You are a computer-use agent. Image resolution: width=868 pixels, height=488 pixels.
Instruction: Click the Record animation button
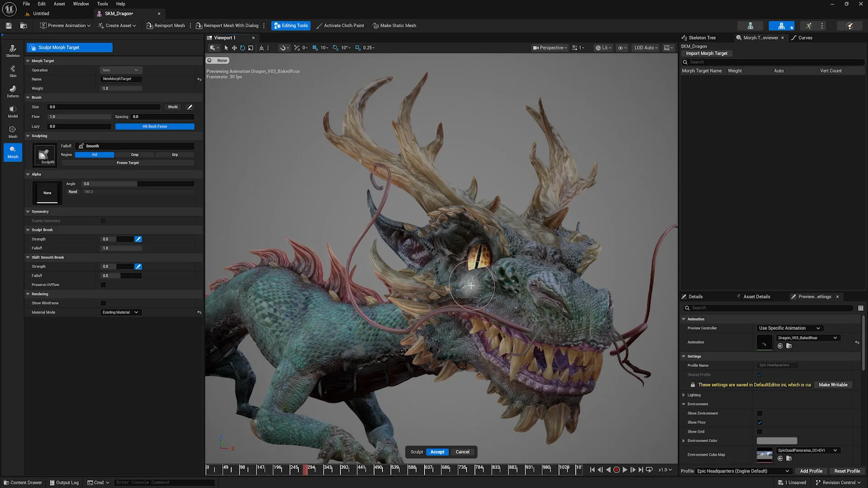616,470
